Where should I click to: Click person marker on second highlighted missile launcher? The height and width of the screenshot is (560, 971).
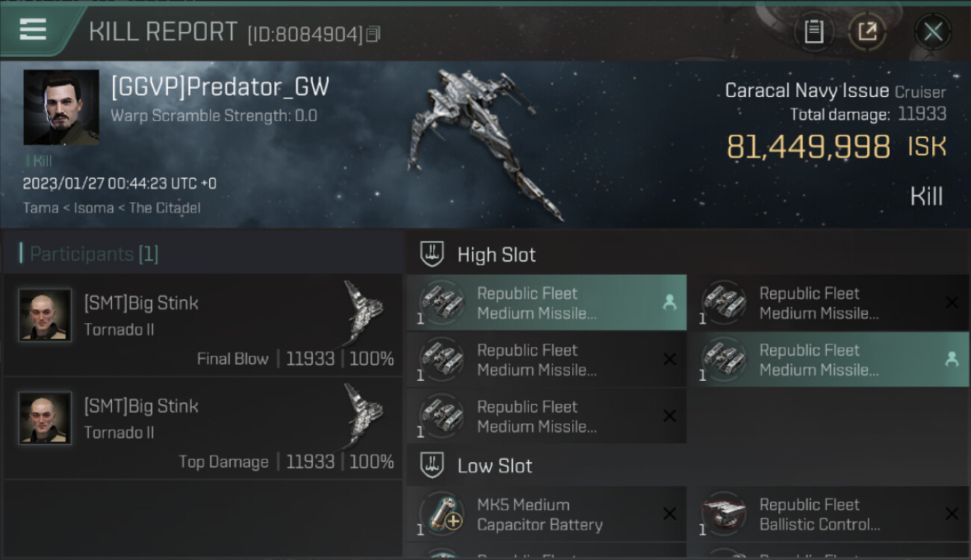click(952, 359)
